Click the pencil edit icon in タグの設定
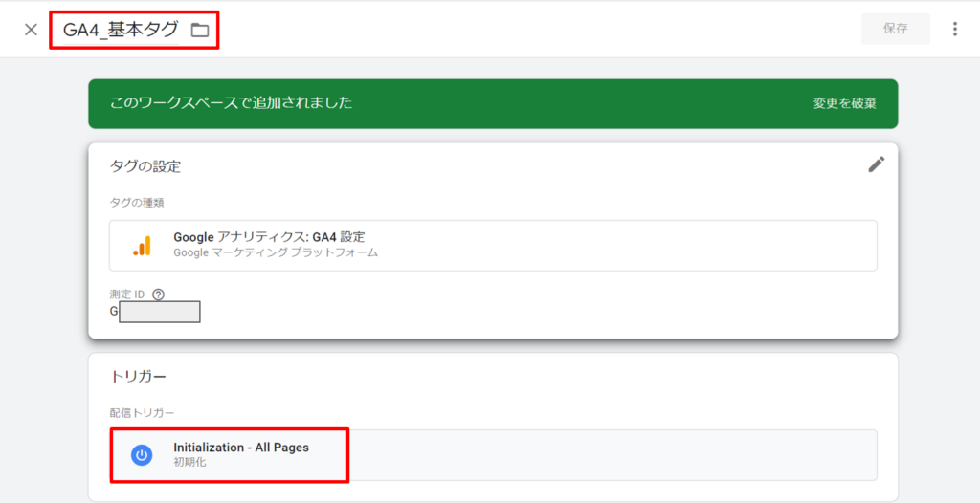The height and width of the screenshot is (503, 980). pyautogui.click(x=877, y=164)
